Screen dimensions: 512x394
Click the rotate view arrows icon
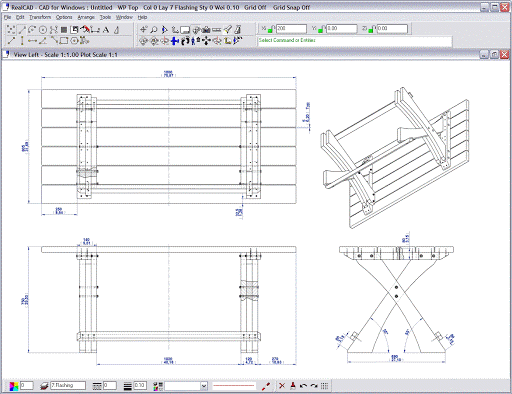185,41
